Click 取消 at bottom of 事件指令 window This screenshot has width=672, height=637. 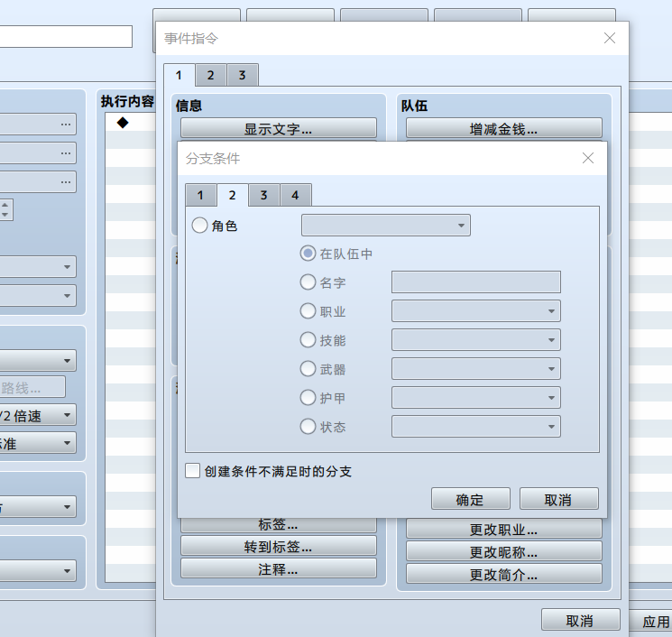(581, 620)
